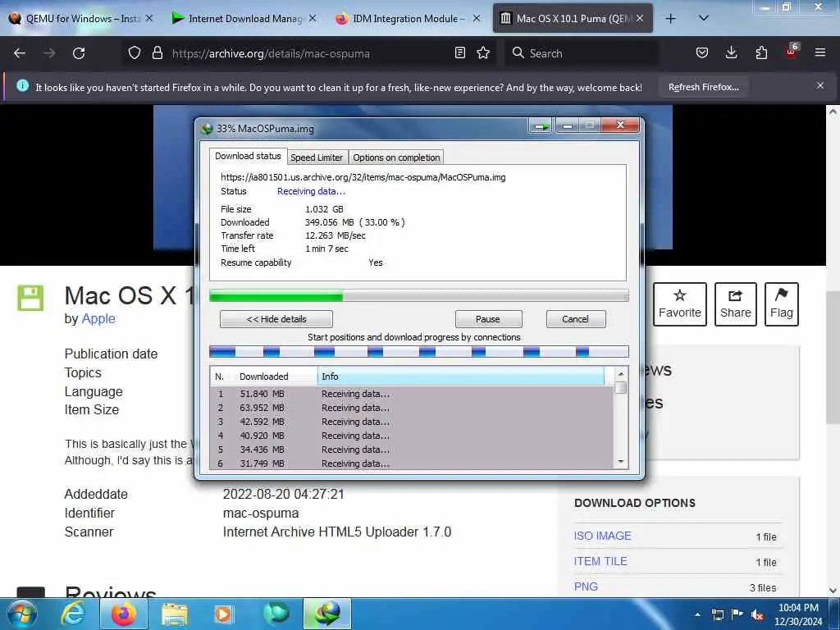Click the muted volume tray icon
The width and height of the screenshot is (840, 630).
click(x=757, y=615)
